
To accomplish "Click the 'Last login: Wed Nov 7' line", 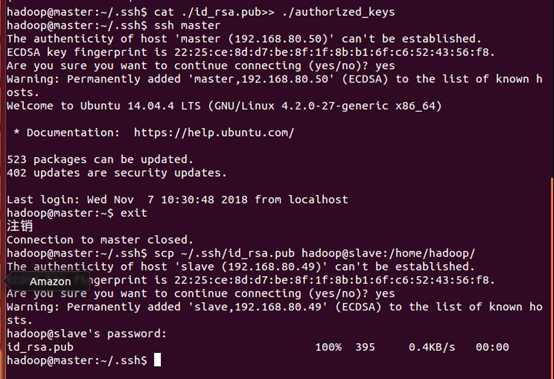I will tap(177, 200).
